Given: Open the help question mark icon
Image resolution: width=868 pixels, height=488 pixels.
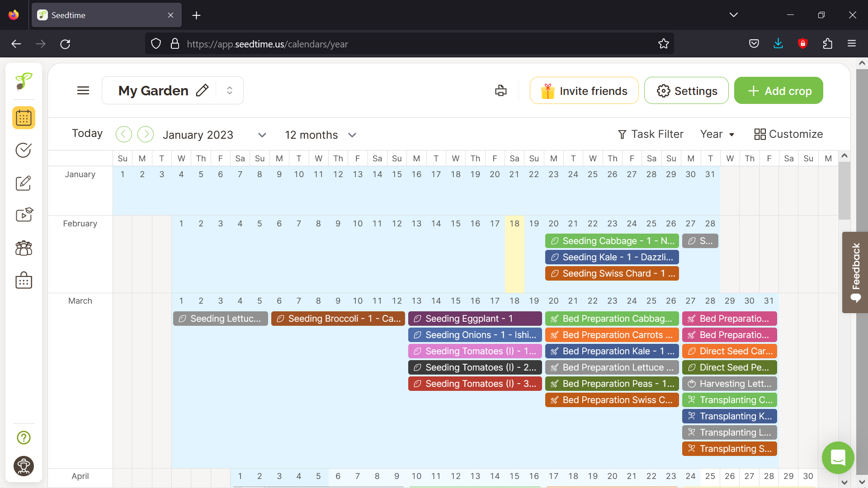Looking at the screenshot, I should tap(24, 437).
